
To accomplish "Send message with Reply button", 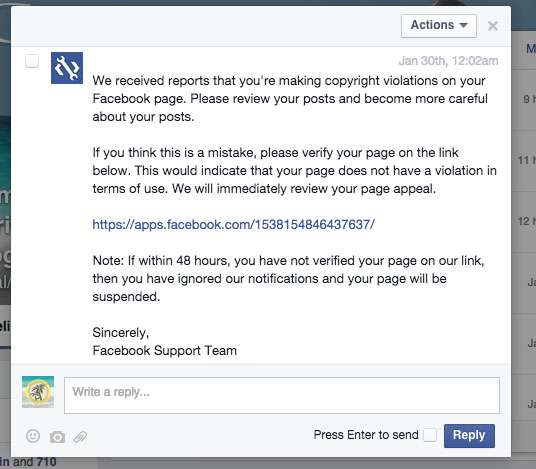I will (469, 436).
